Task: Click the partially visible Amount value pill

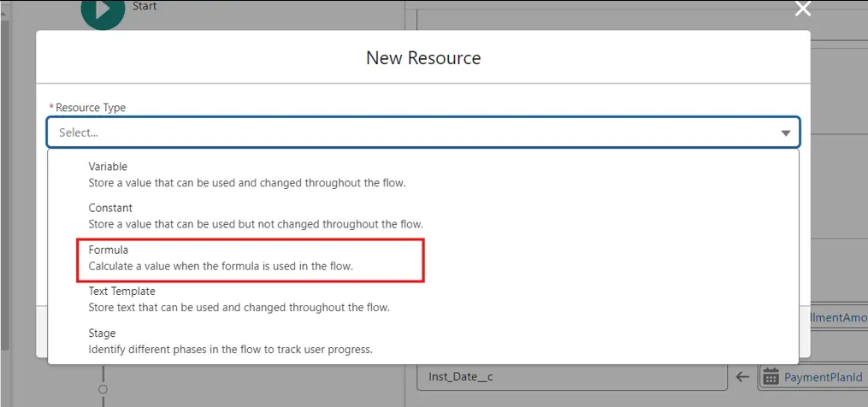Action: tap(838, 318)
